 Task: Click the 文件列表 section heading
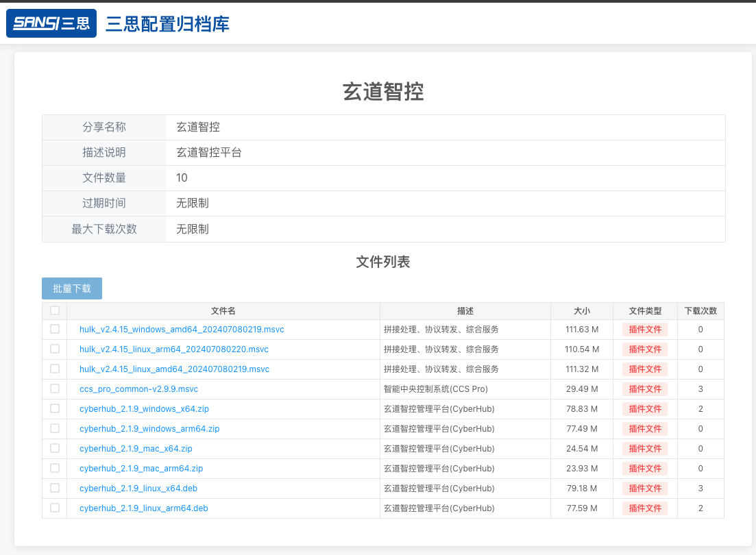[383, 262]
